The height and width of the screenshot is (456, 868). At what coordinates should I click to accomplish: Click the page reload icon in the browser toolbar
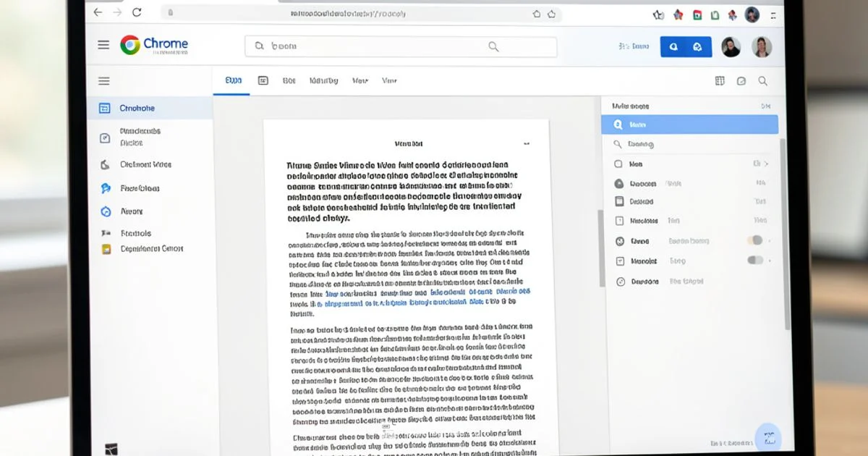(x=138, y=12)
